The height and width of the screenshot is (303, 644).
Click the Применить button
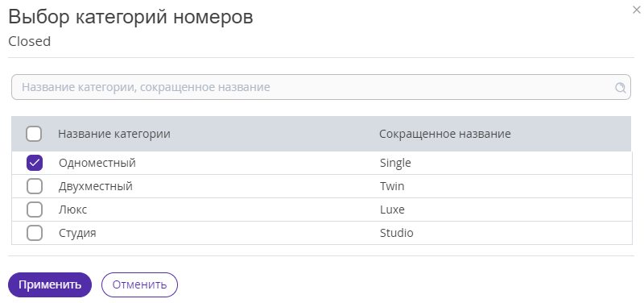tap(50, 284)
